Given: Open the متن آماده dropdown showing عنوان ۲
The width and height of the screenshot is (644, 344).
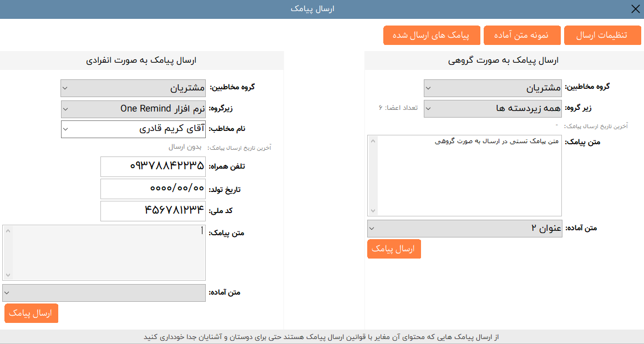Looking at the screenshot, I should 464,228.
